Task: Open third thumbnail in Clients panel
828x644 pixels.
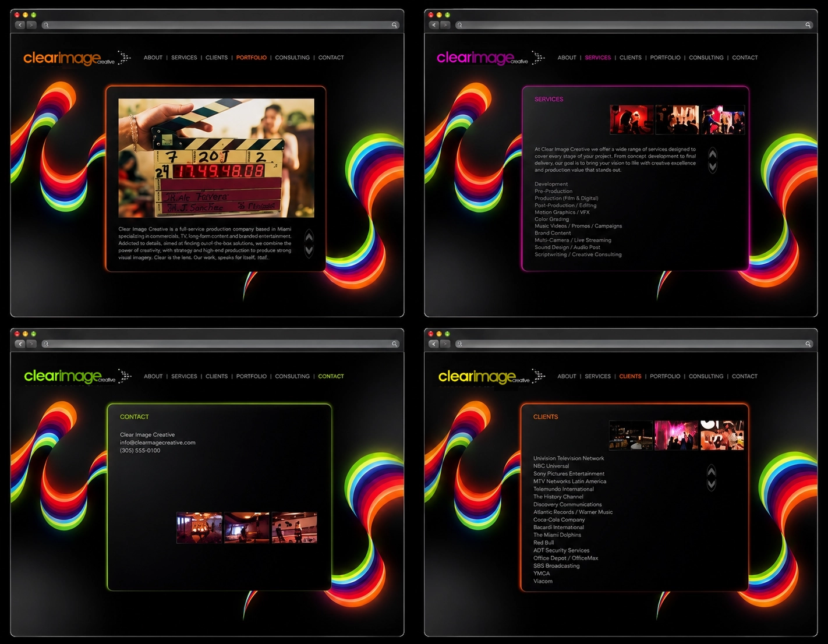Action: pos(722,436)
